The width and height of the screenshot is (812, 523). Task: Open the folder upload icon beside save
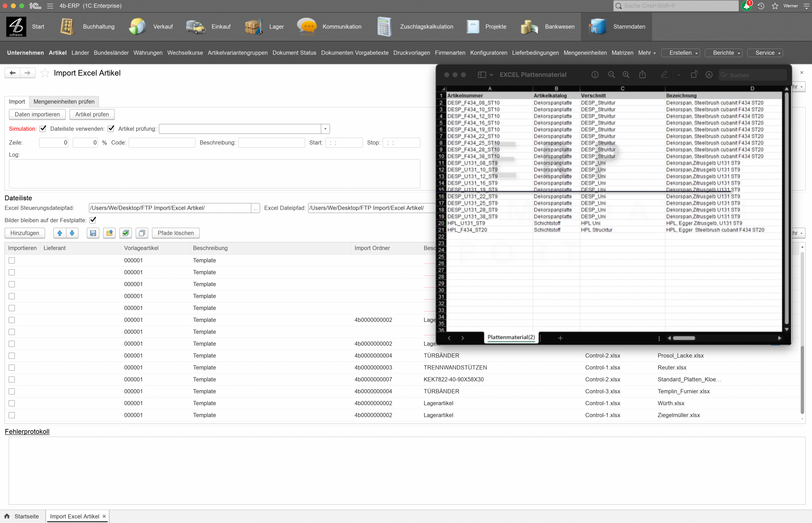109,233
